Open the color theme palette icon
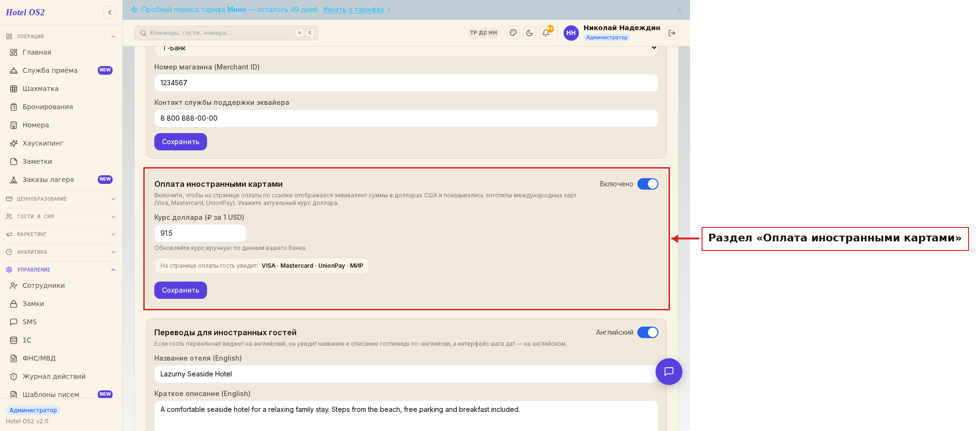 tap(513, 33)
